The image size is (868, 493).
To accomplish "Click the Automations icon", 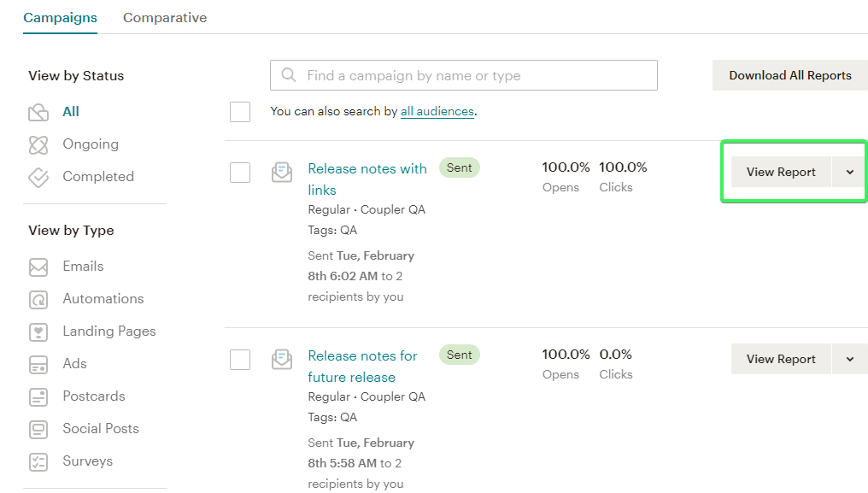I will tap(38, 300).
